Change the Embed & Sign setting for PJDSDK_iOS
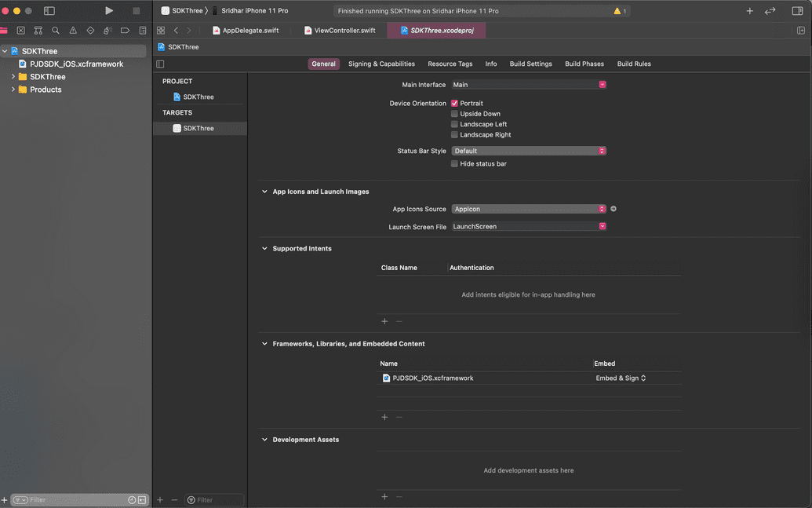Screen dimensions: 812x508 pos(620,378)
